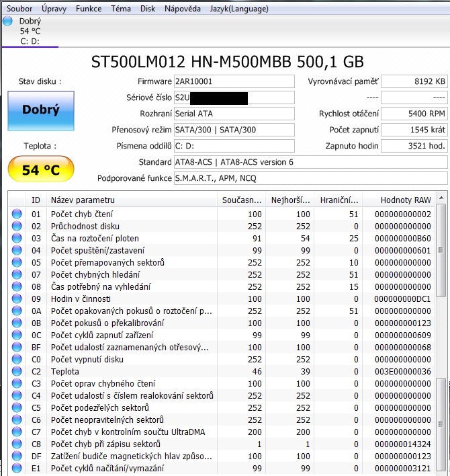Click status orb of row C5 Počet podezřelých sektorů

tap(17, 407)
